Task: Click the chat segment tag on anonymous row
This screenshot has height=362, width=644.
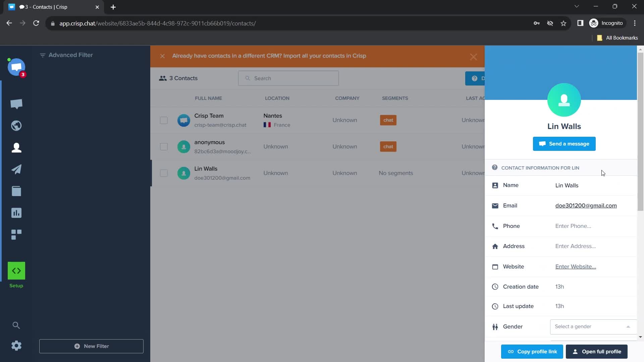Action: click(x=388, y=146)
